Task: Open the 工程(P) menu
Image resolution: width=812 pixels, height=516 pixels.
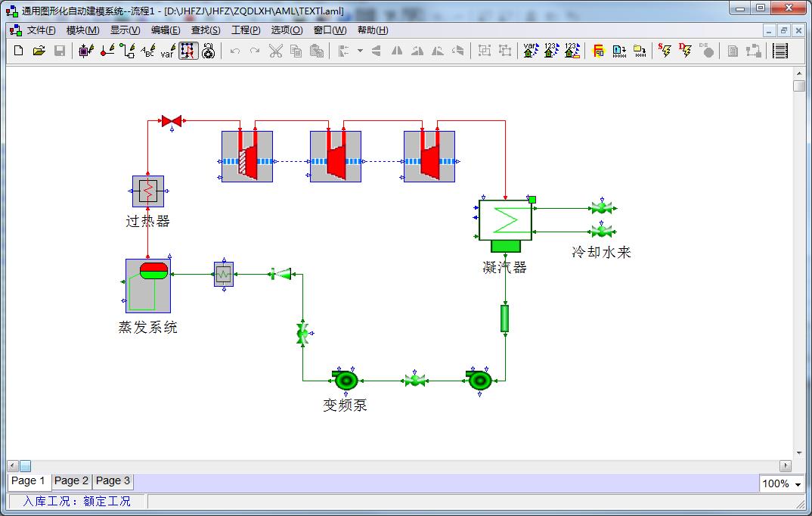Action: point(245,30)
